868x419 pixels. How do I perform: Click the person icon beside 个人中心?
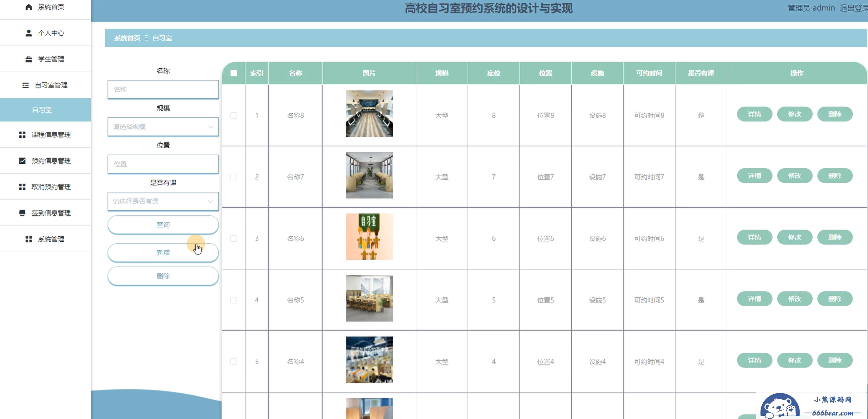coord(29,33)
